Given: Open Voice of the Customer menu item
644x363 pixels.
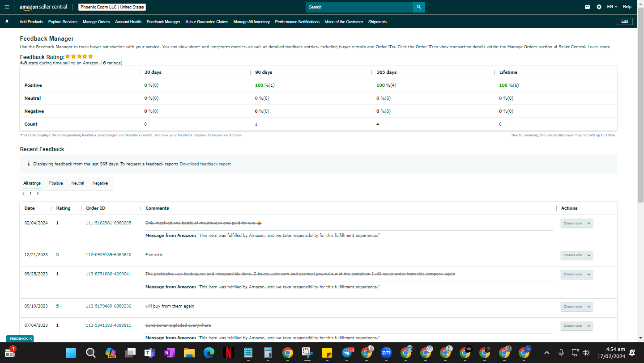Looking at the screenshot, I should click(344, 22).
